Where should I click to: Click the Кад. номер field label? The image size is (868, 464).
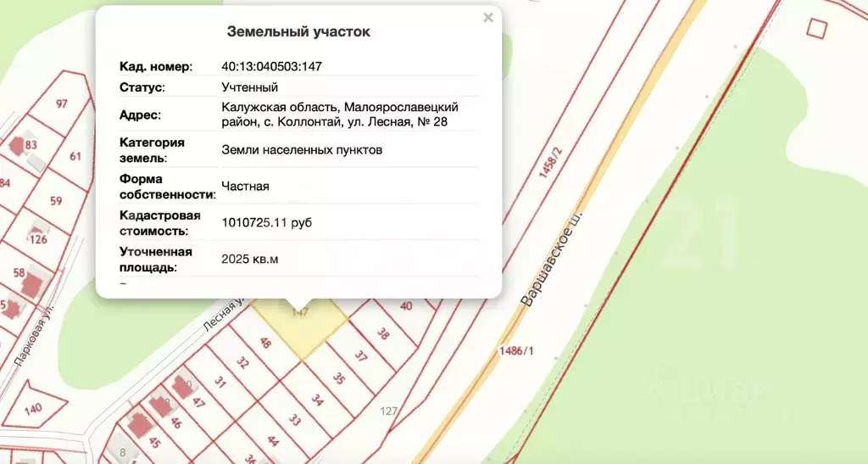pos(156,66)
